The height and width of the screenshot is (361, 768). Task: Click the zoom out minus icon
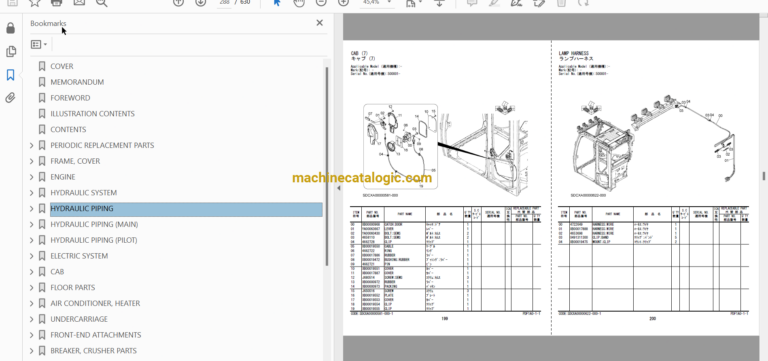click(321, 2)
